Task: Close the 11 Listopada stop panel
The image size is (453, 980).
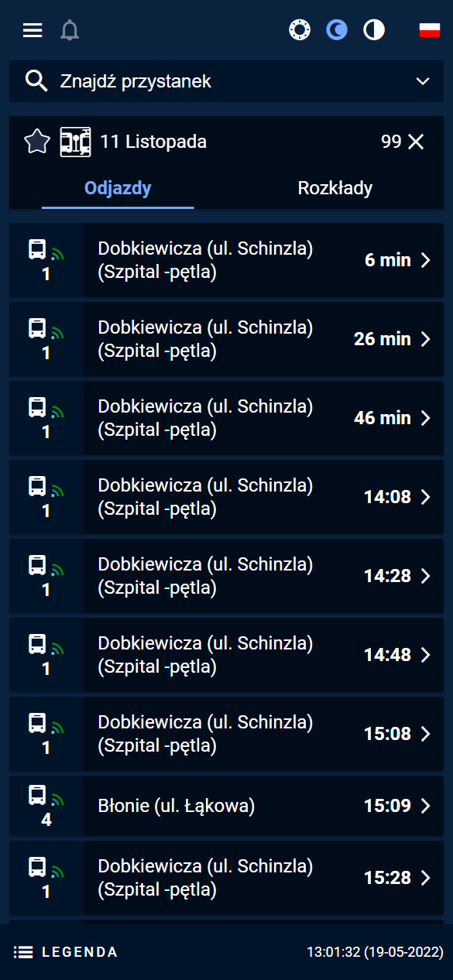Action: (416, 142)
